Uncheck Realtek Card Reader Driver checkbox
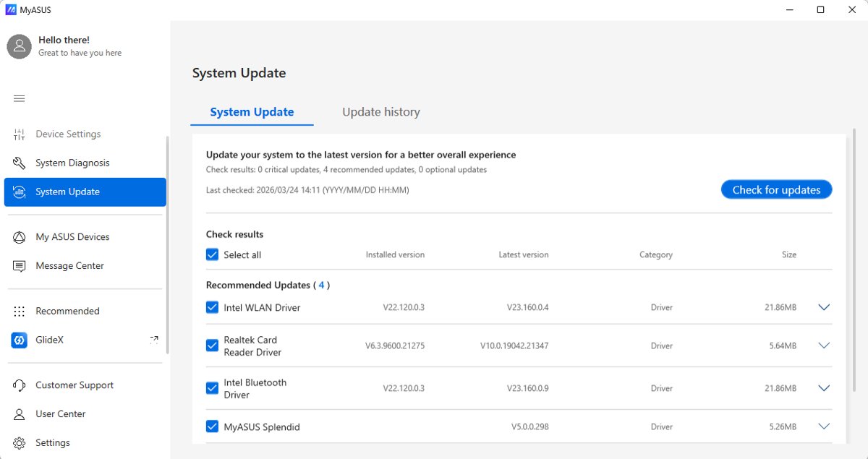Viewport: 868px width, 459px height. 212,346
